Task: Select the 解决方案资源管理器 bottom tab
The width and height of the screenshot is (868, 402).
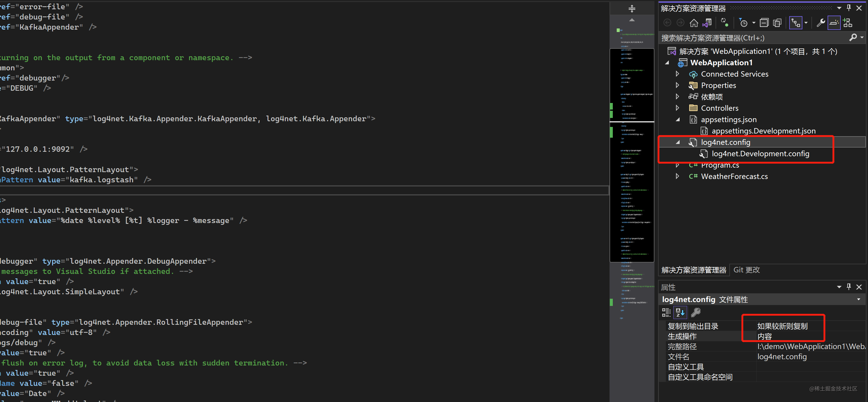Action: pos(693,270)
